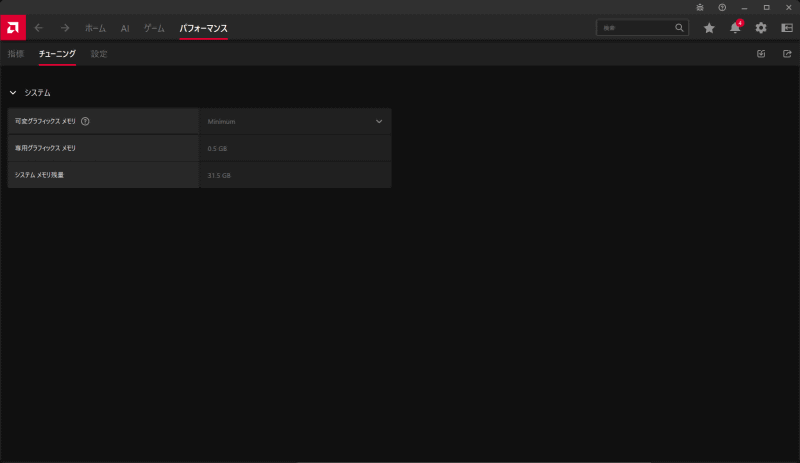Click the 31.5 GB value
The height and width of the screenshot is (463, 800).
(x=219, y=176)
